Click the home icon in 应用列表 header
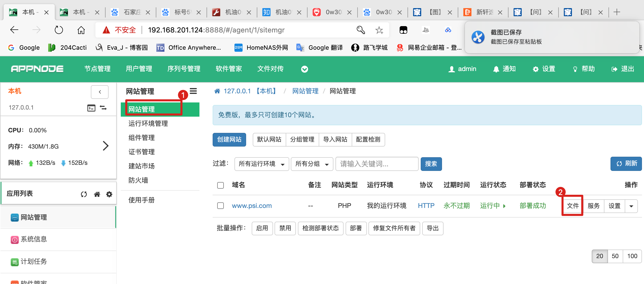This screenshot has height=284, width=644. tap(97, 194)
